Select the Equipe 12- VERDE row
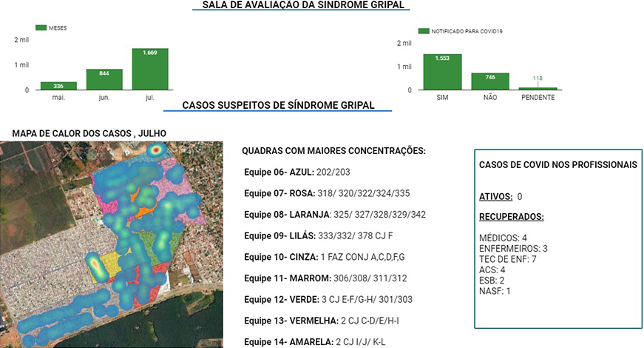This screenshot has width=644, height=348. [x=328, y=299]
